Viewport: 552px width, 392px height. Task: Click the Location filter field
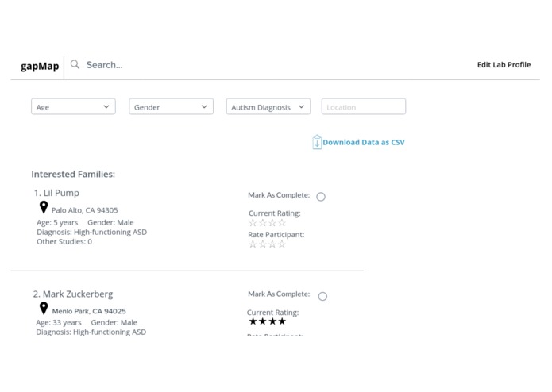(x=364, y=106)
